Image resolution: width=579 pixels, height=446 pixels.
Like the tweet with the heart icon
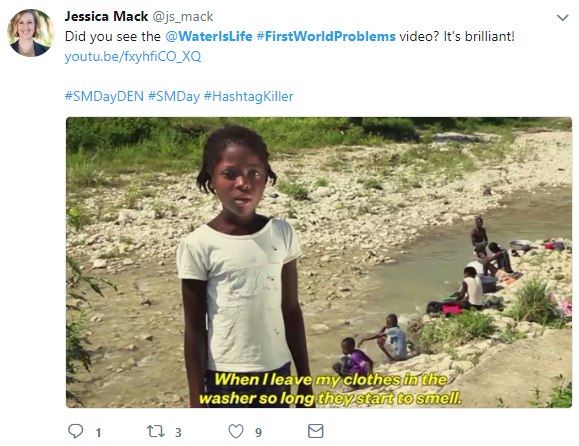point(236,431)
